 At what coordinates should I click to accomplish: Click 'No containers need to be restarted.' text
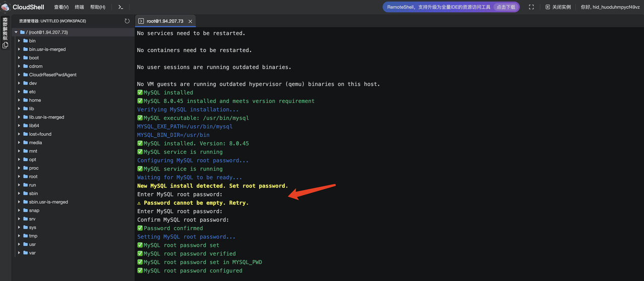[x=194, y=50]
